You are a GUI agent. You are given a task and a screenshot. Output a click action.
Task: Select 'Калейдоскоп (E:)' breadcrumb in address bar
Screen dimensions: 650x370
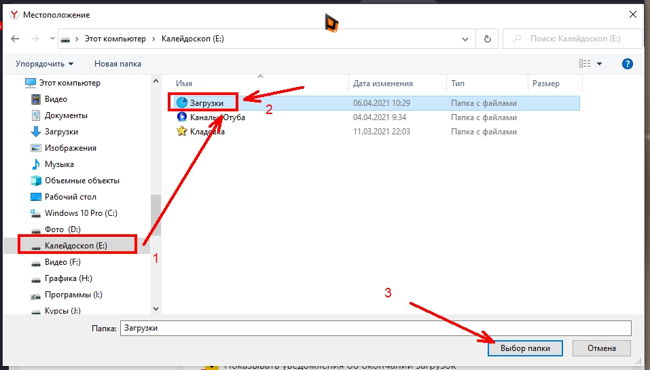[193, 39]
